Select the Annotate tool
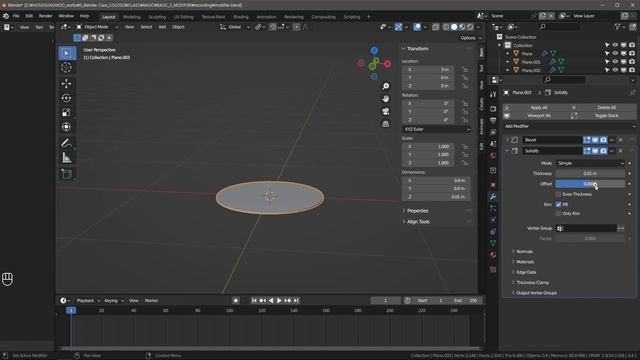The width and height of the screenshot is (640, 360). coord(67,143)
